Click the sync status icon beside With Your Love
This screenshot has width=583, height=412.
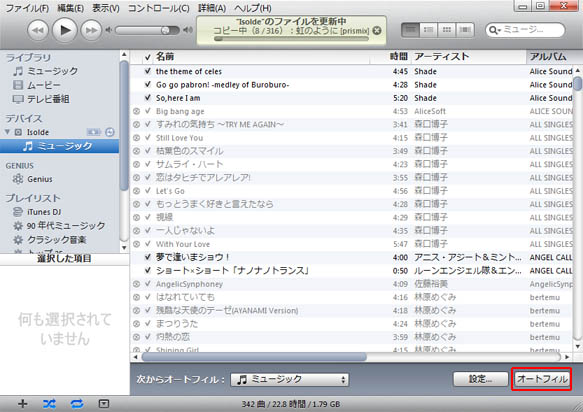tap(136, 244)
